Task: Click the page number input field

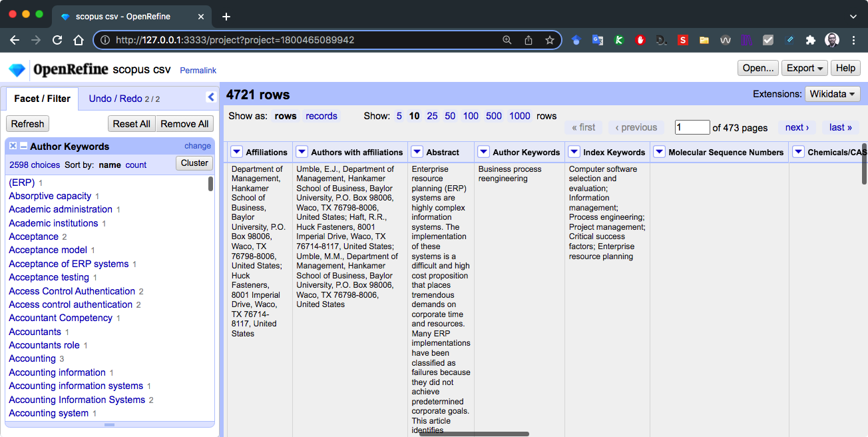Action: click(x=692, y=127)
